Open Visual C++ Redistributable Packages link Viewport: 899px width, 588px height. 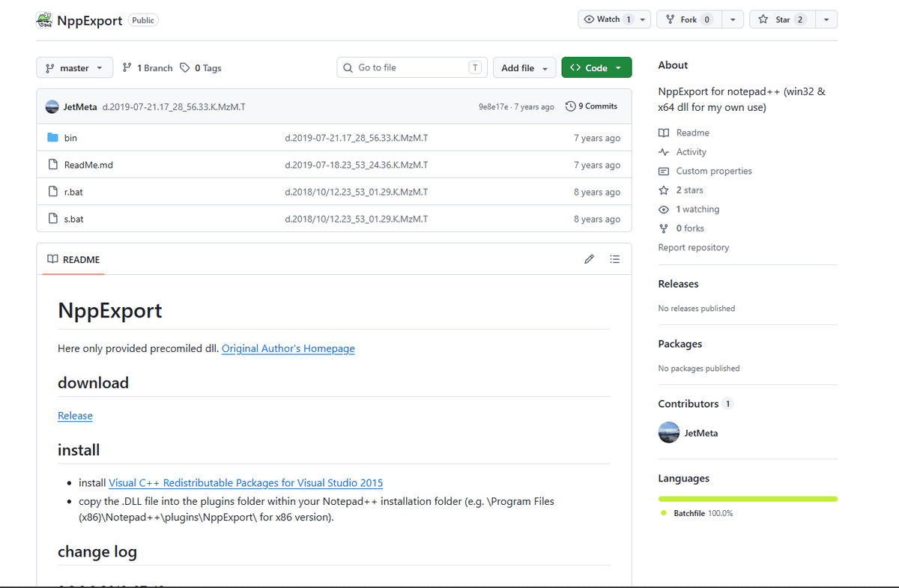pos(246,483)
